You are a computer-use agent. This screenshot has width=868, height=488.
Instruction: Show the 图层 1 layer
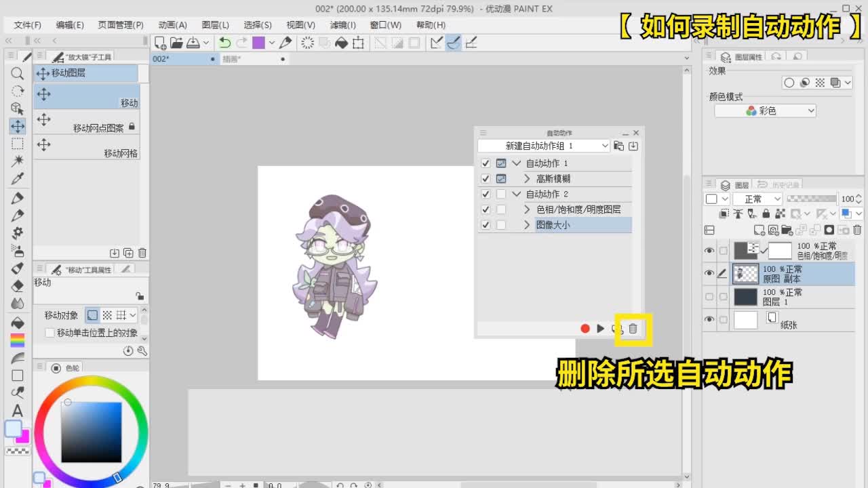pos(709,297)
